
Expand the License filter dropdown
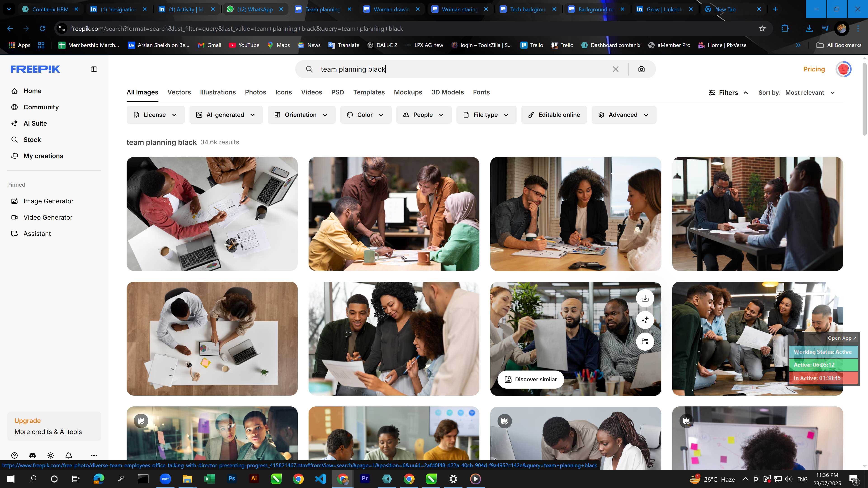tap(156, 115)
